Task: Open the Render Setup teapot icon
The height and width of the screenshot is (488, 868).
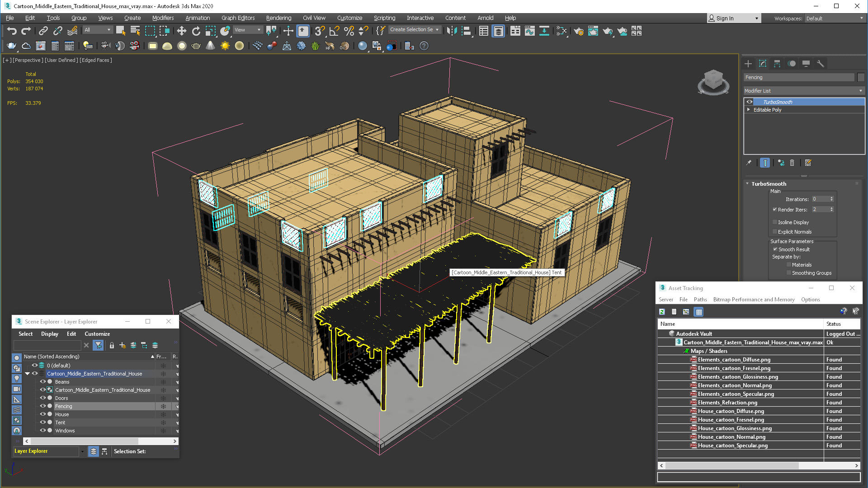Action: 579,31
